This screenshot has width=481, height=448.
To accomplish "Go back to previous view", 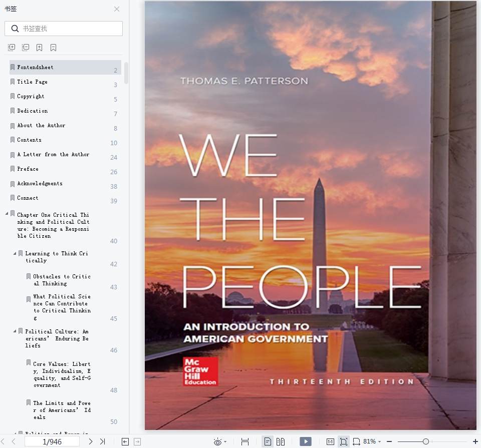I will [x=125, y=441].
